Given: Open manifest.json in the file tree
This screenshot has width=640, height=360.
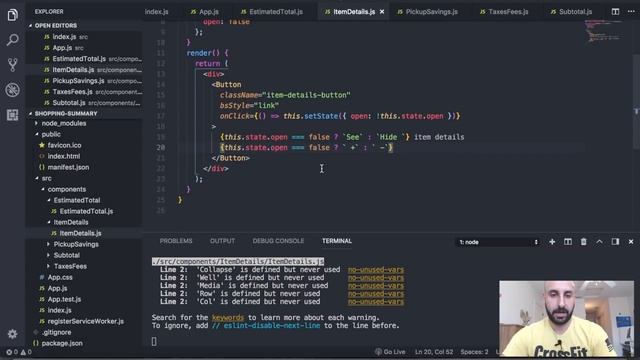Looking at the screenshot, I should click(68, 167).
